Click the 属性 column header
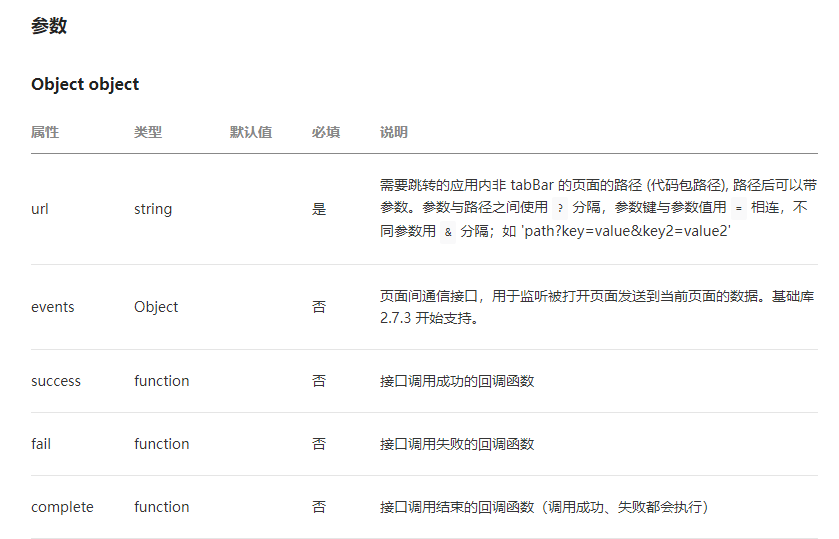The height and width of the screenshot is (539, 839). click(45, 132)
